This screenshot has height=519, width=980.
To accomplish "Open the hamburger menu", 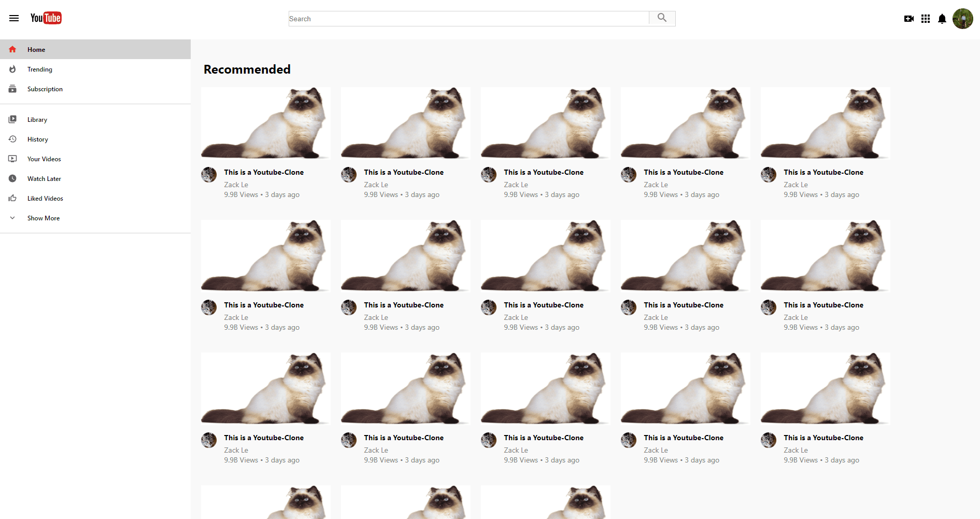I will (x=14, y=18).
